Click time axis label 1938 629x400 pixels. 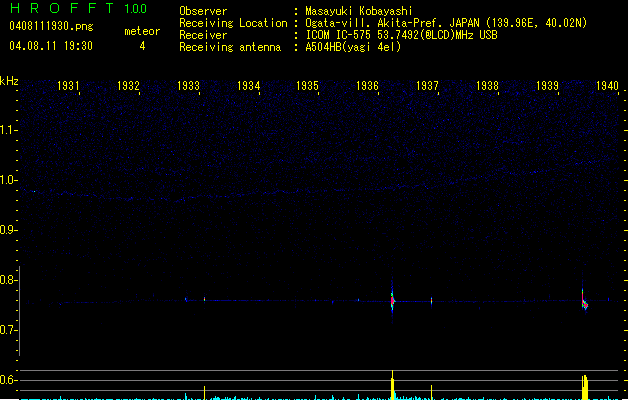(x=487, y=86)
